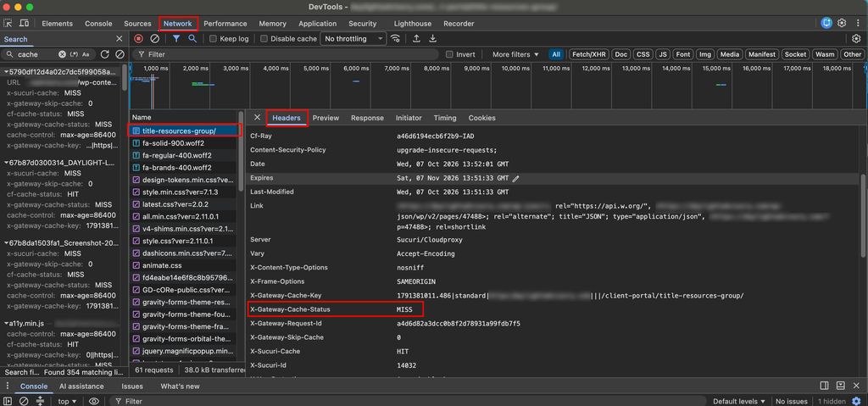The image size is (868, 406).
Task: Open DevTools settings gear in top bar
Action: click(x=842, y=23)
